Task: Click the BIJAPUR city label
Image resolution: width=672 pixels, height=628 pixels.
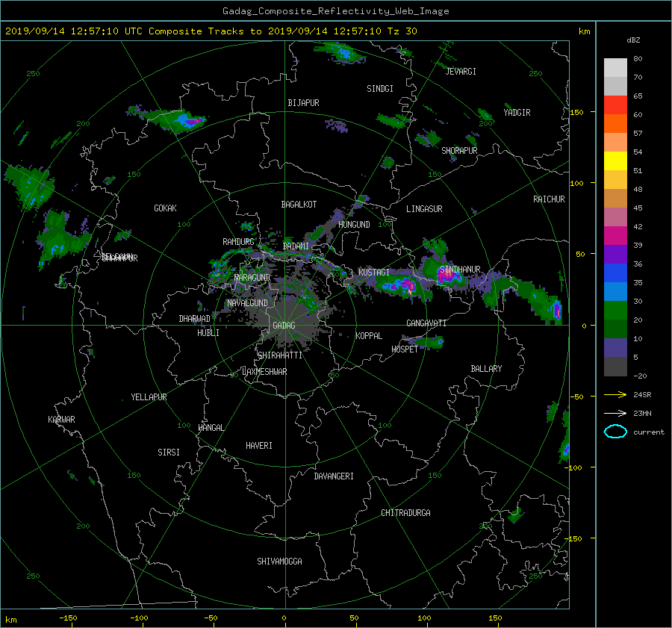Action: point(303,103)
